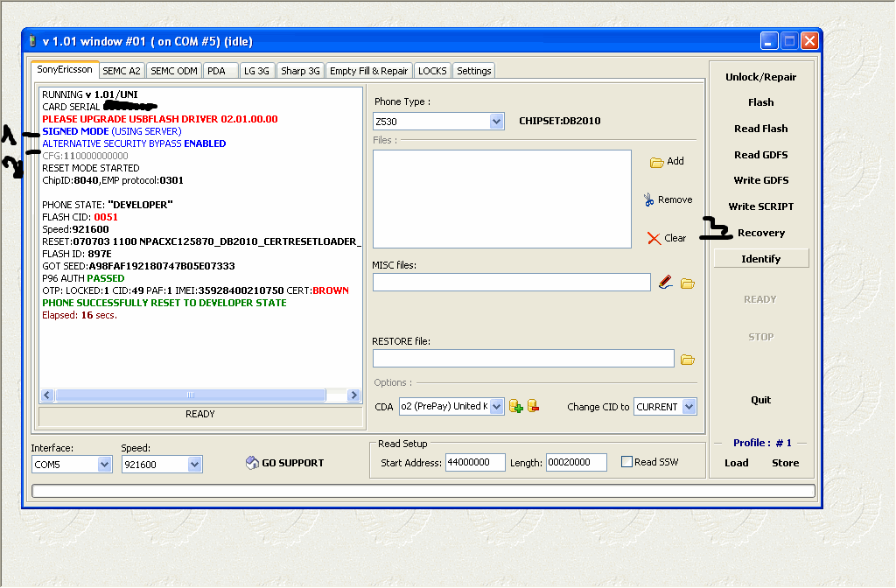
Task: Click the Write SCRIPT button
Action: [760, 206]
